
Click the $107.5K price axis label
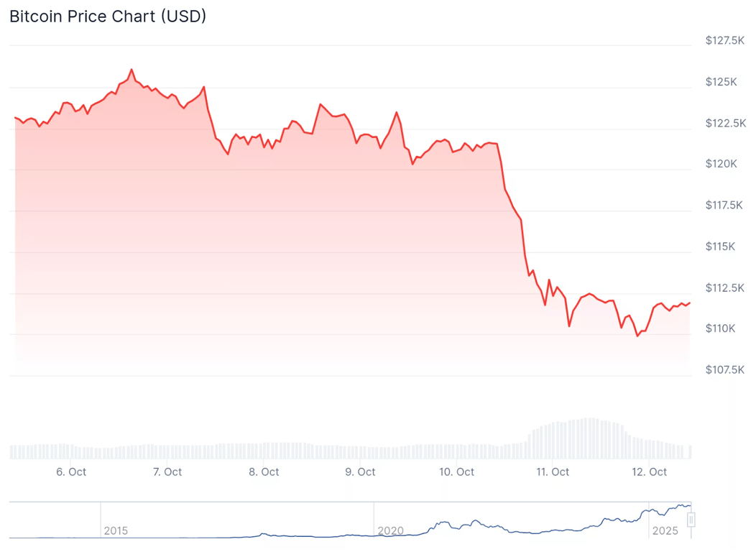click(x=724, y=369)
